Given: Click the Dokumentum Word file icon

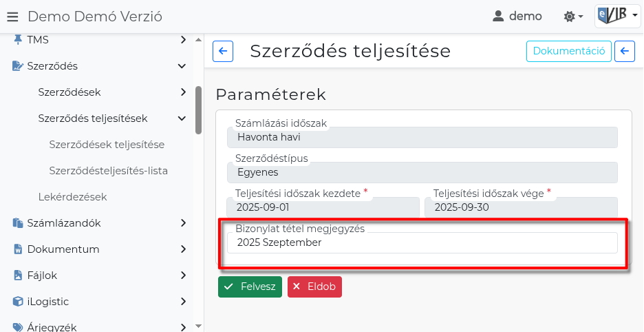Looking at the screenshot, I should pyautogui.click(x=18, y=249).
